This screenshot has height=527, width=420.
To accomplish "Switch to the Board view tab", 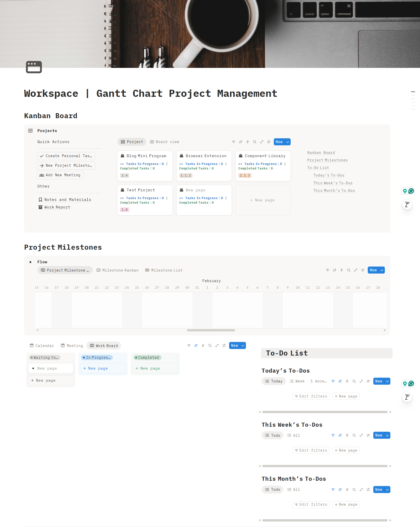I will pos(165,142).
